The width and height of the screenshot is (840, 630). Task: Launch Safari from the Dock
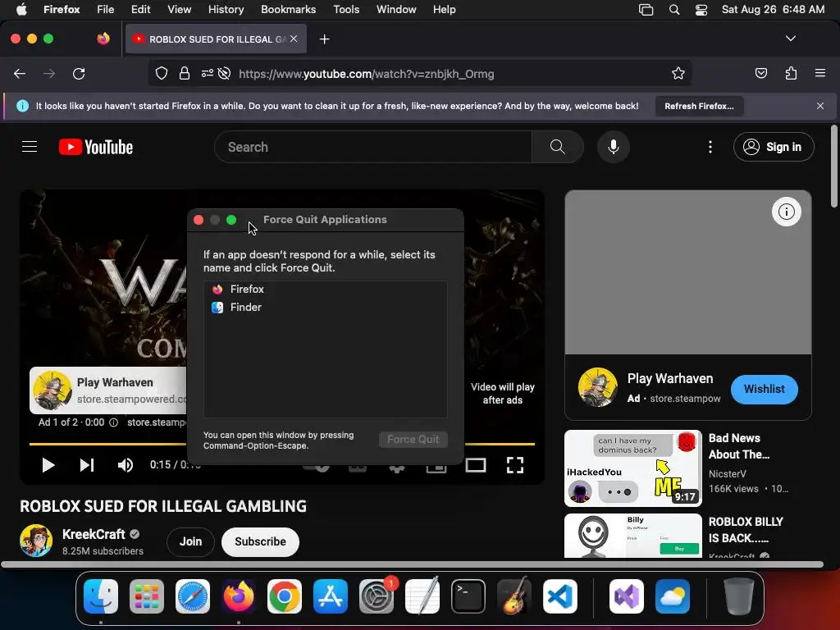point(192,596)
